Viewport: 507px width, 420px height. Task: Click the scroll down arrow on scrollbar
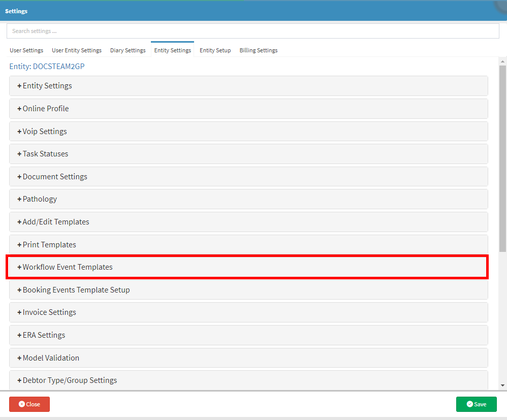click(x=502, y=386)
